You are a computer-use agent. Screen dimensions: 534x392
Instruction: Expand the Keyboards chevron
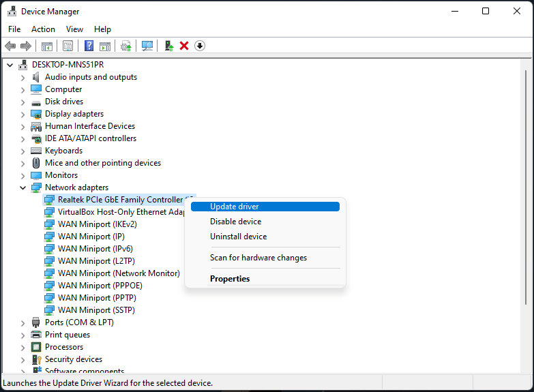[x=23, y=151]
